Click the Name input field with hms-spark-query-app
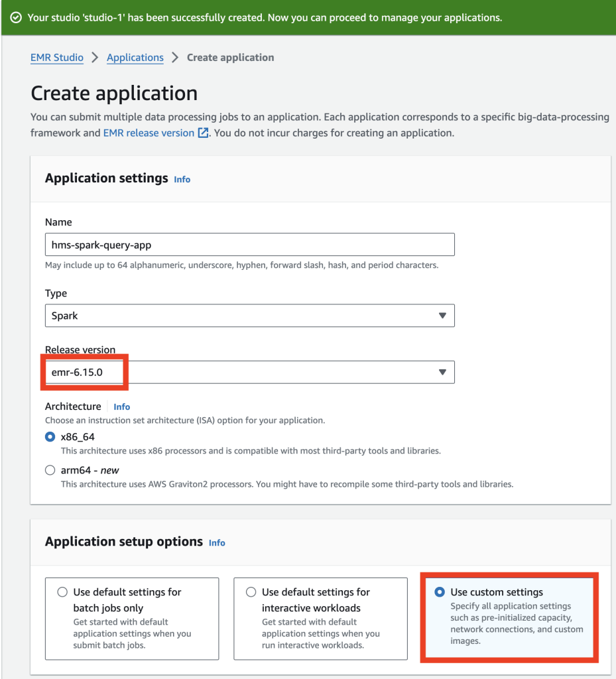The image size is (616, 679). click(x=250, y=245)
